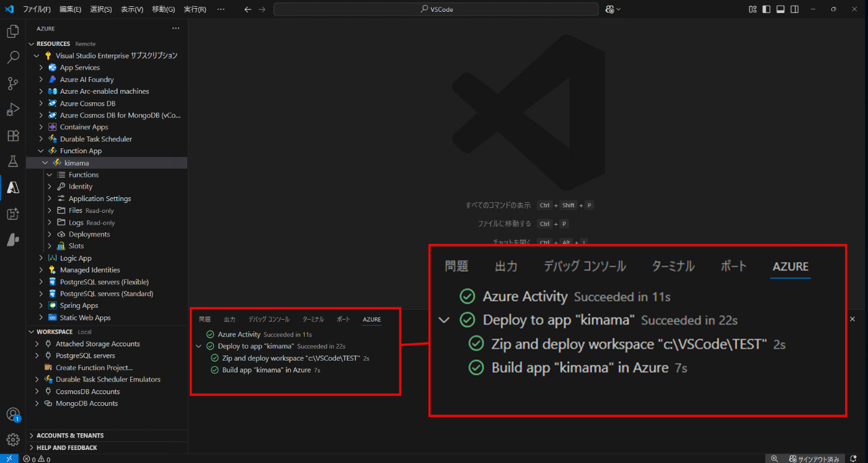The image size is (868, 463).
Task: Click the Create Function Project folder icon
Action: 48,367
